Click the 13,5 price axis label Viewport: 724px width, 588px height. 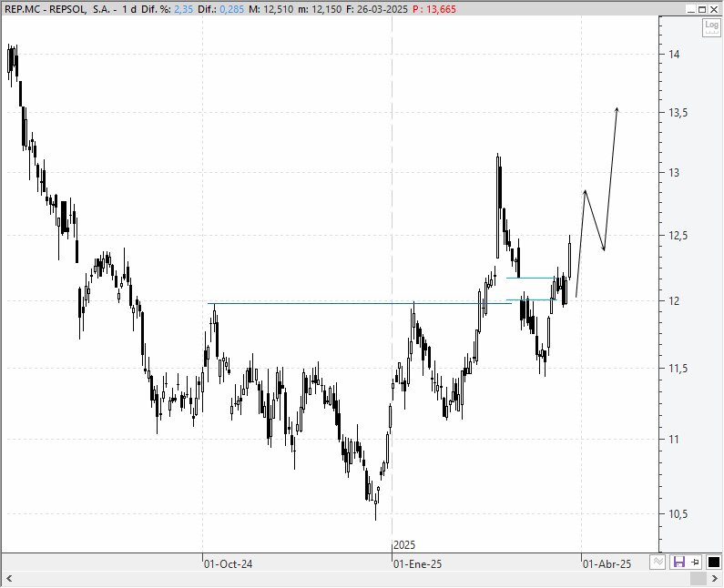click(678, 113)
